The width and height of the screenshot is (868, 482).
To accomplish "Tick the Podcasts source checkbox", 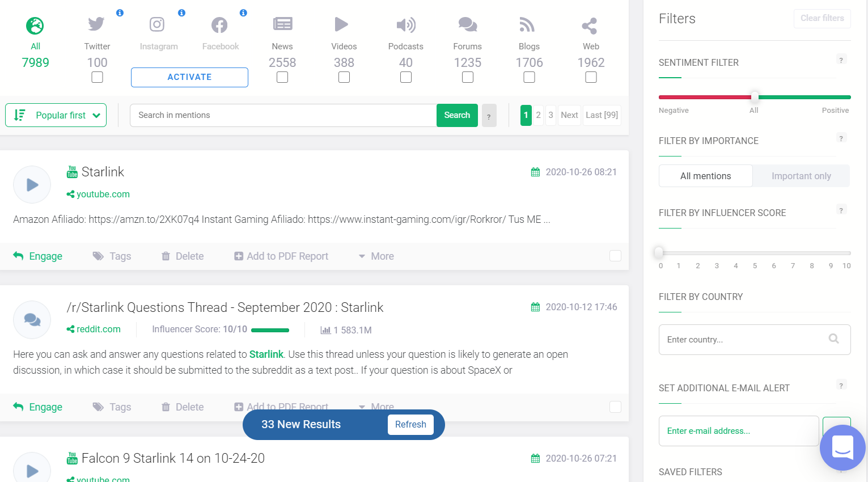I will 406,77.
